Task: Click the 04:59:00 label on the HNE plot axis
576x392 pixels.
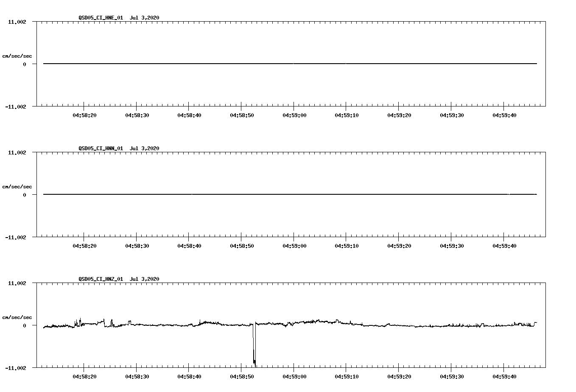Action: tap(294, 115)
